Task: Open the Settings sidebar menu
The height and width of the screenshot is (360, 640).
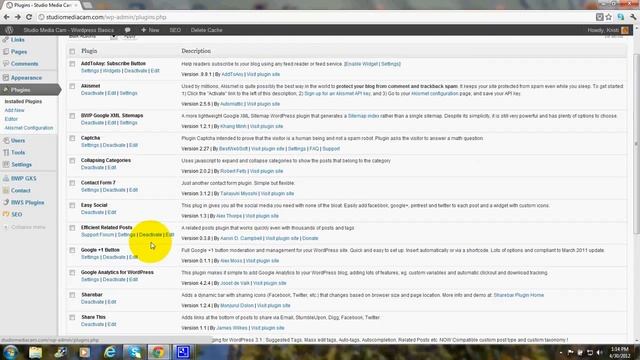Action: click(x=21, y=164)
